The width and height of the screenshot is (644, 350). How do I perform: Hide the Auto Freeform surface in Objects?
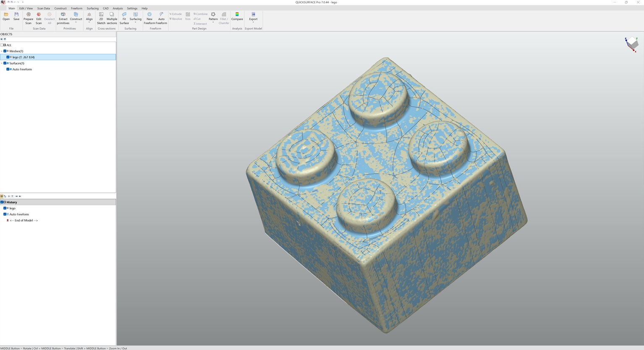point(8,69)
